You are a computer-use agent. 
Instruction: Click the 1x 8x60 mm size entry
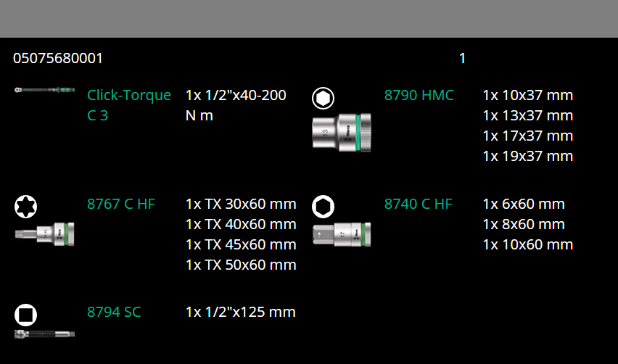(x=523, y=224)
